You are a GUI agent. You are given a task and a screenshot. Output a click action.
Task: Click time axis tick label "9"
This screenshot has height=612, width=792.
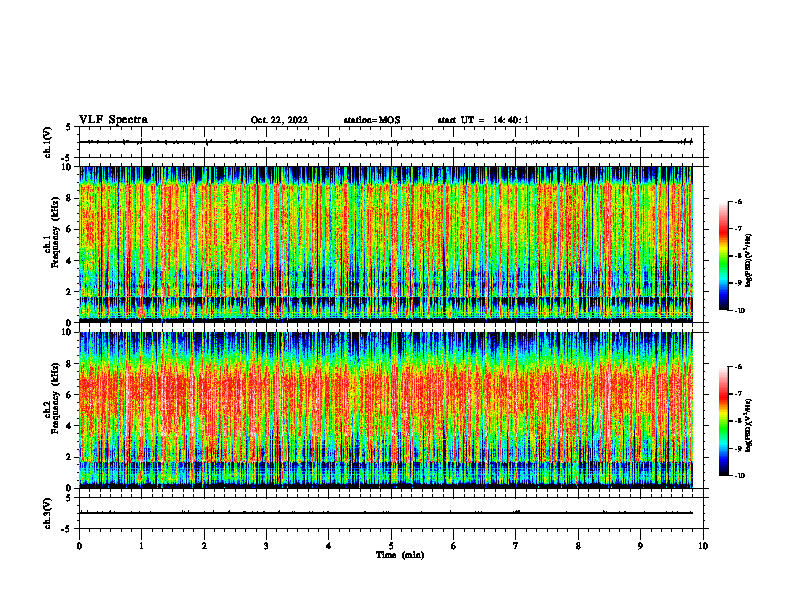[640, 546]
